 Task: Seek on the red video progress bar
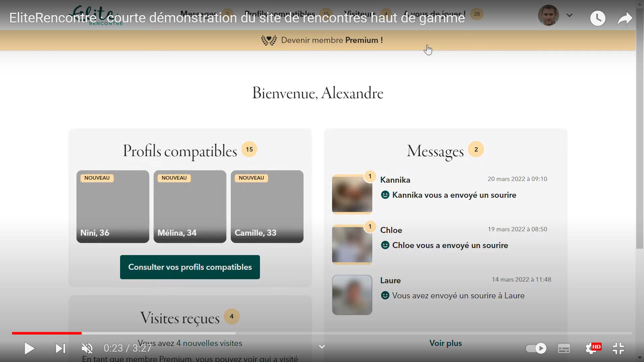coord(47,333)
